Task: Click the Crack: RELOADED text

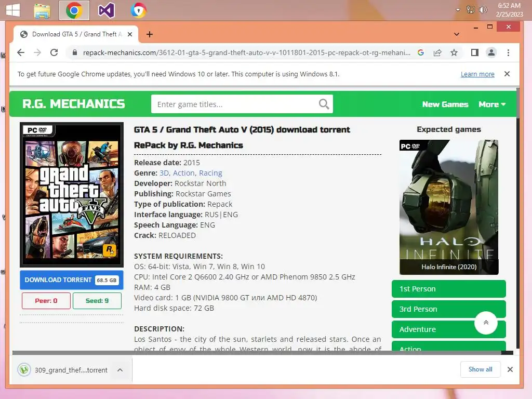Action: [165, 235]
